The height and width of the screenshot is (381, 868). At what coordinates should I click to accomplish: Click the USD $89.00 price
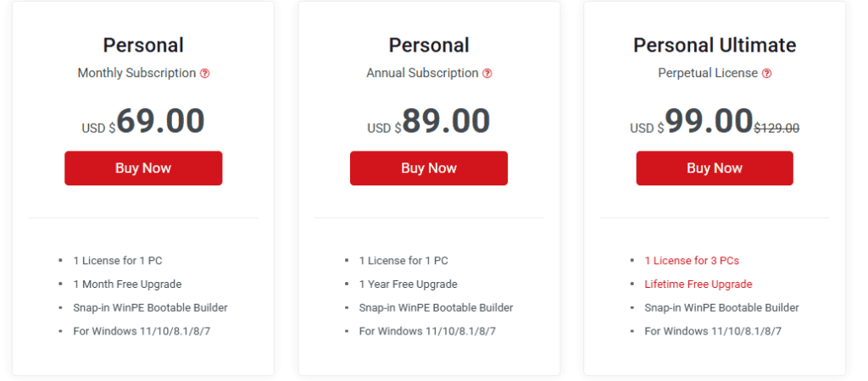tap(429, 122)
